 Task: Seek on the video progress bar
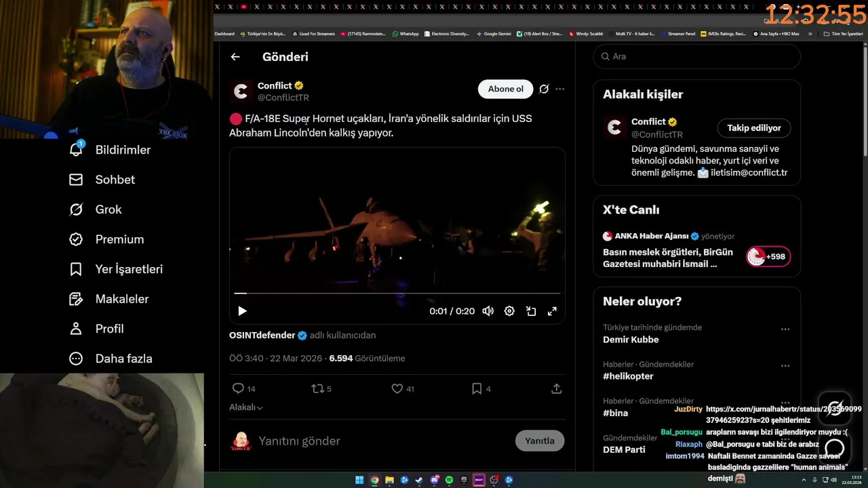pos(397,293)
